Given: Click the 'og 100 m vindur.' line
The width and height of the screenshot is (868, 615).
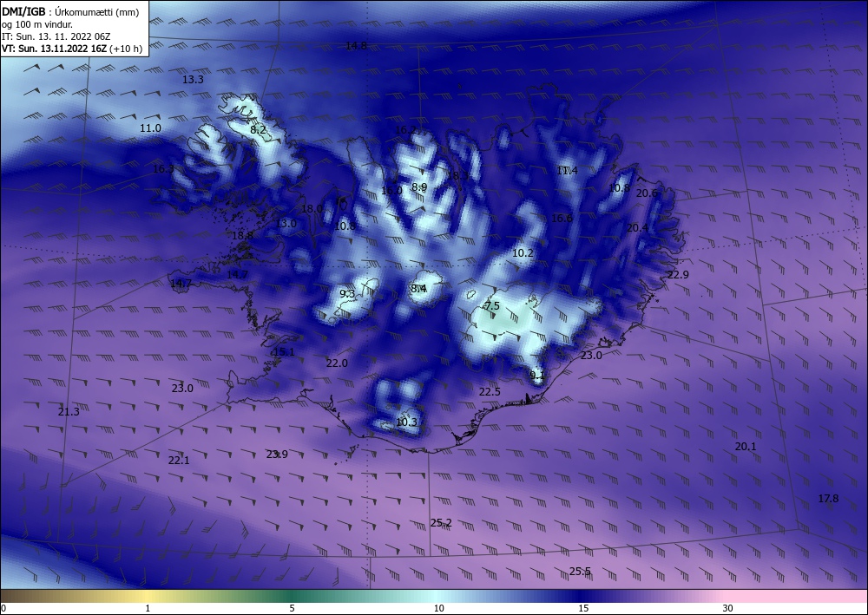Looking at the screenshot, I should 37,23.
